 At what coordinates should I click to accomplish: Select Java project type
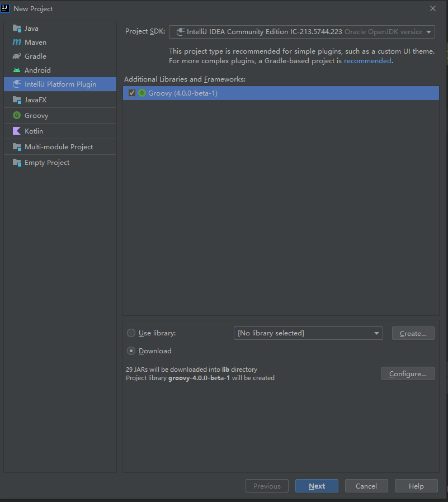pos(60,29)
